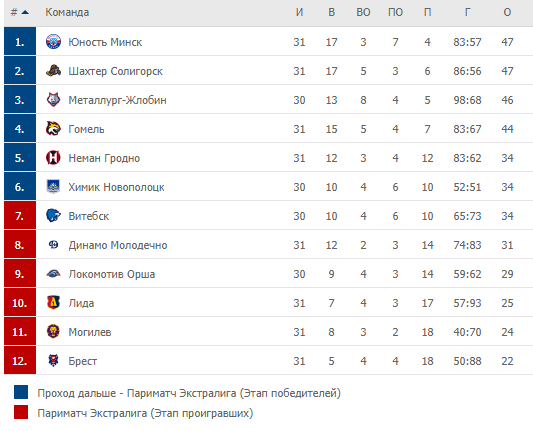Open the Брест team link
The image size is (533, 431).
pyautogui.click(x=83, y=361)
